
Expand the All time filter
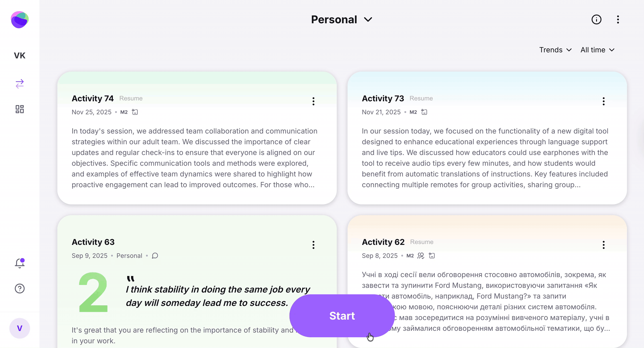(597, 50)
